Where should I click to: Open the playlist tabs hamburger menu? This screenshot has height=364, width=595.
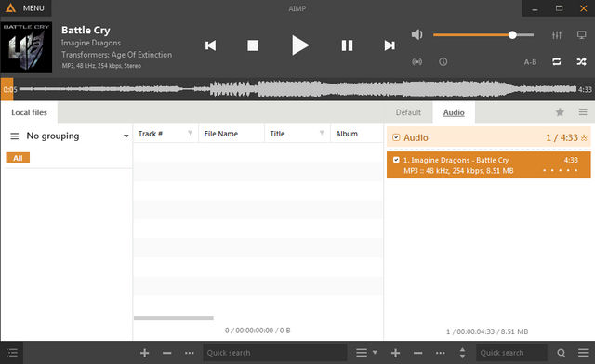point(583,112)
